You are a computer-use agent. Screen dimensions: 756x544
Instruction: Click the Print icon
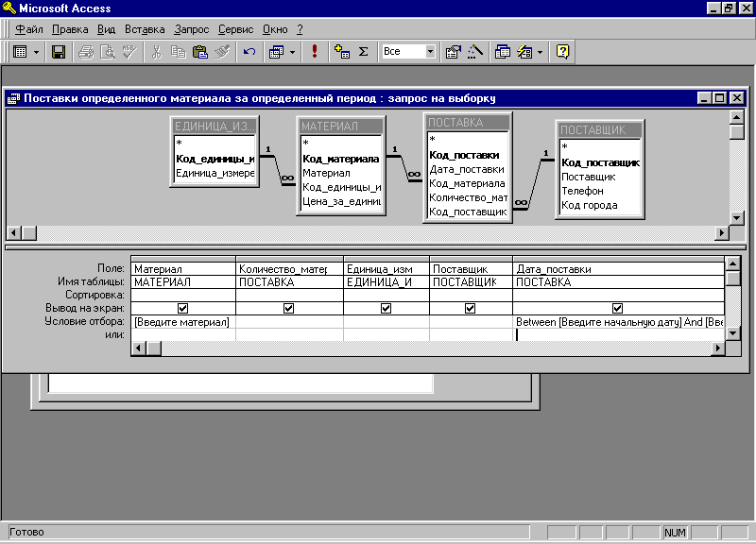click(86, 52)
